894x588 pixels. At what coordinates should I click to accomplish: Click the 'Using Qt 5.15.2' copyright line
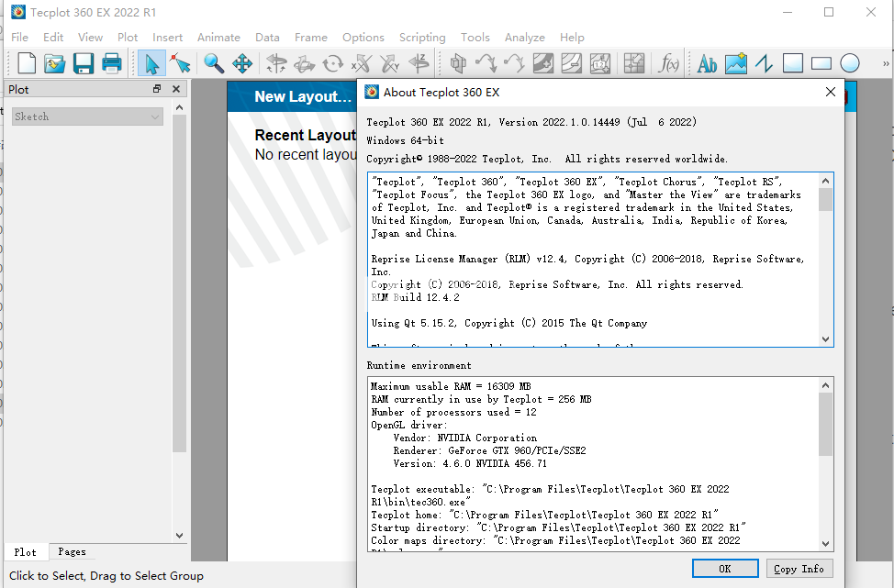click(509, 323)
